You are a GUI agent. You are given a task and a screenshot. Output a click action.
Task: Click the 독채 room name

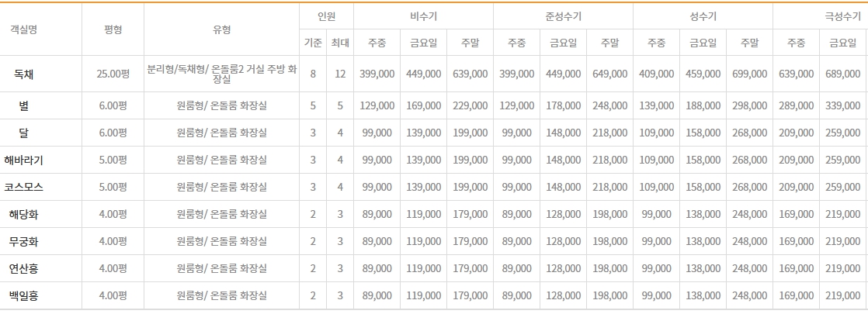pyautogui.click(x=24, y=74)
